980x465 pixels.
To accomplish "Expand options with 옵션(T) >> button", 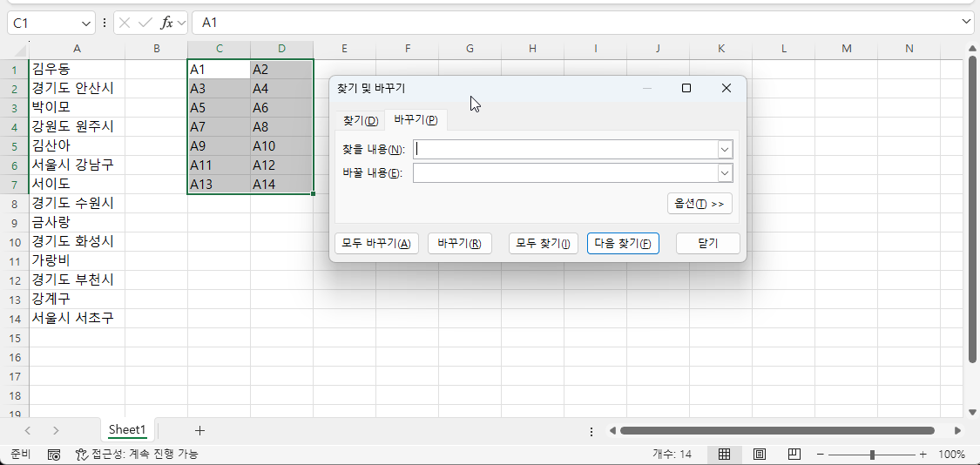I will click(700, 204).
